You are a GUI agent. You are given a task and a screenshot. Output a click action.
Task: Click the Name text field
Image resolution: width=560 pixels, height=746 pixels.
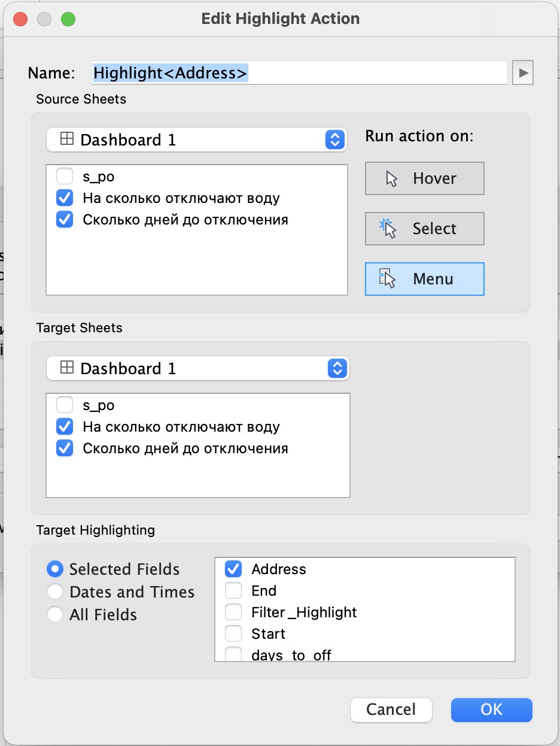299,73
